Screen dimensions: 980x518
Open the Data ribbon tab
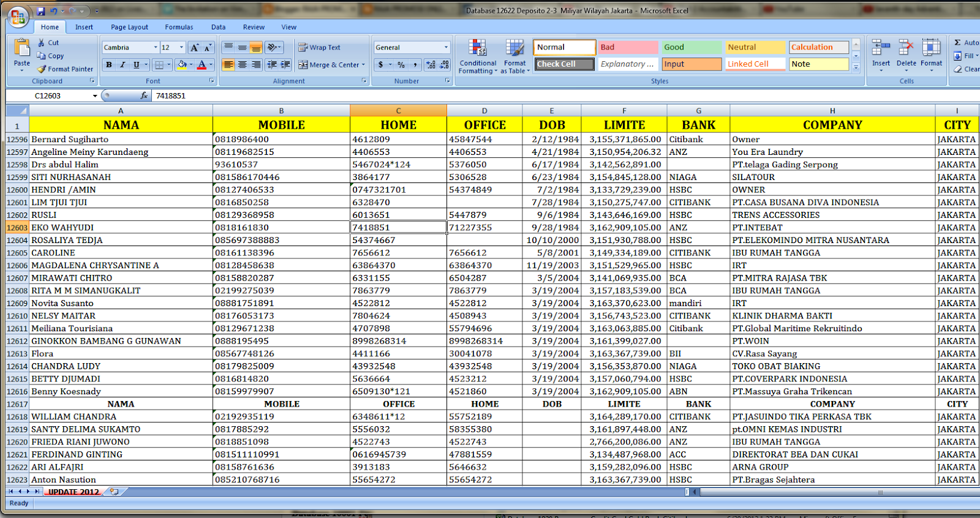click(x=218, y=27)
